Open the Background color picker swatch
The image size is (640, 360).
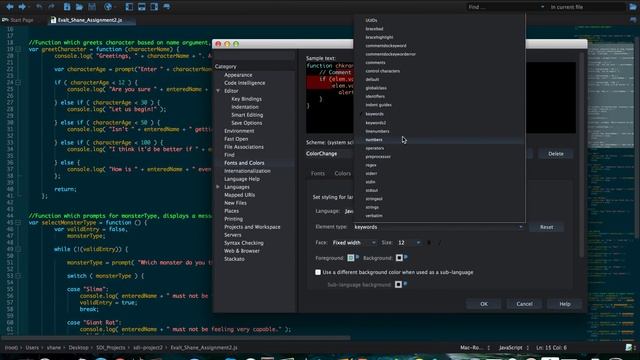(399, 258)
